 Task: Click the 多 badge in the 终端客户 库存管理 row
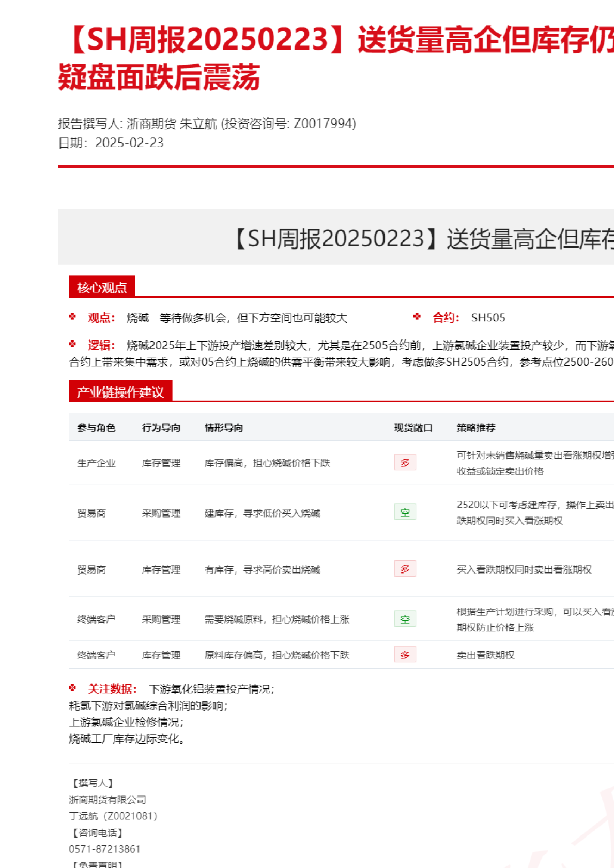point(405,655)
